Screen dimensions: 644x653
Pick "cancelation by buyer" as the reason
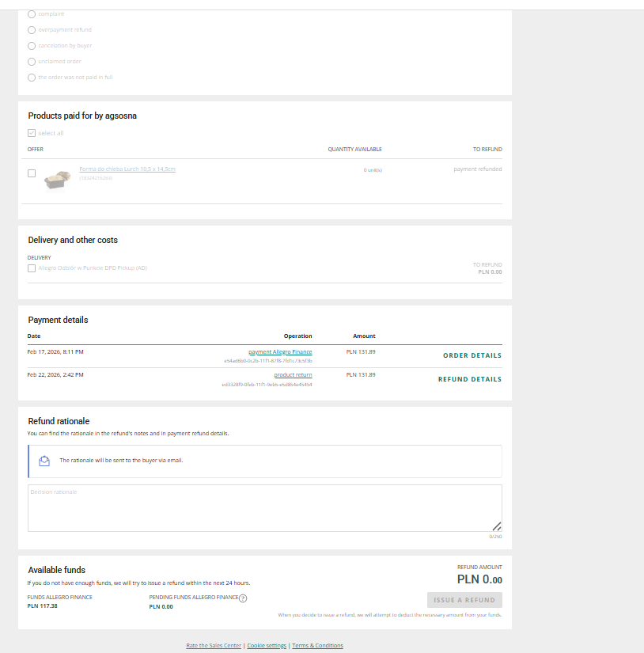point(32,46)
